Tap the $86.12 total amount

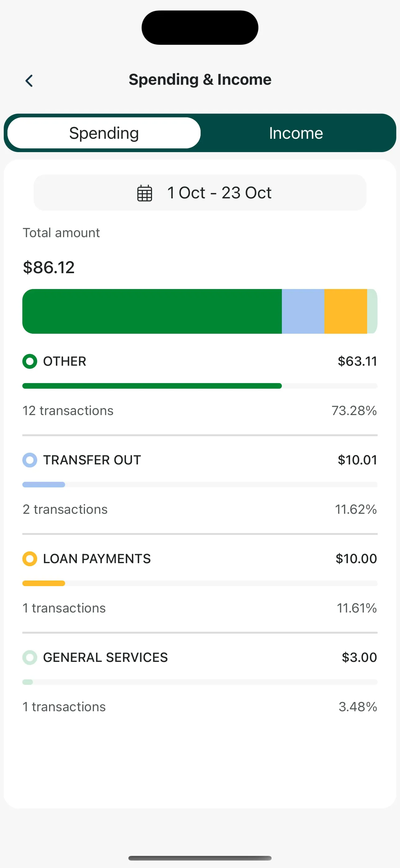(49, 268)
